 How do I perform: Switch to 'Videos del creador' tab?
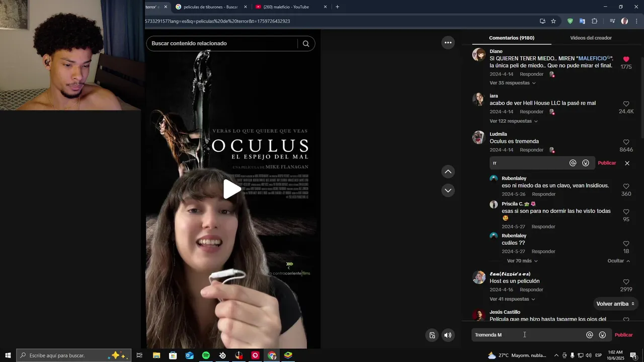591,38
